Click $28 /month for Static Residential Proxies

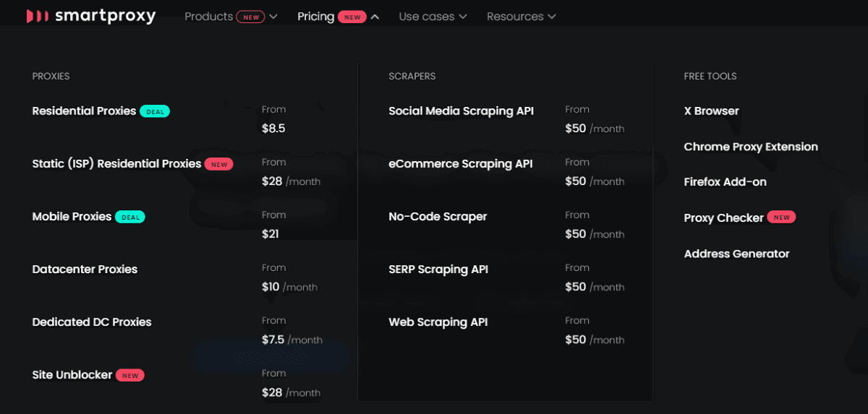[x=291, y=181]
